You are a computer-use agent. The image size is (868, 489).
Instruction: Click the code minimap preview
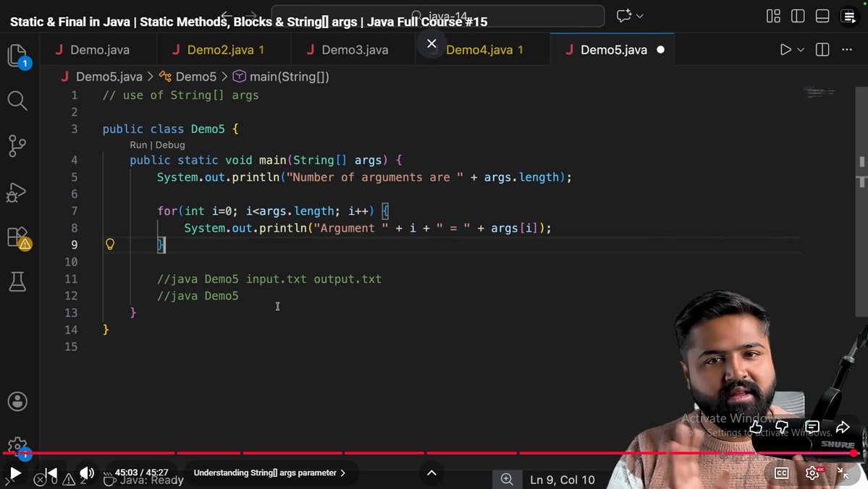coord(819,93)
